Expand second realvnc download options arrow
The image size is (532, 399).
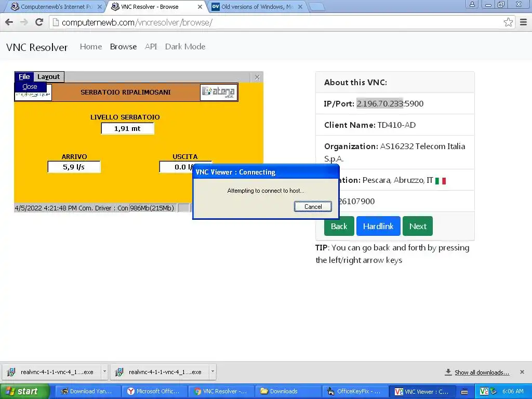[x=212, y=372]
